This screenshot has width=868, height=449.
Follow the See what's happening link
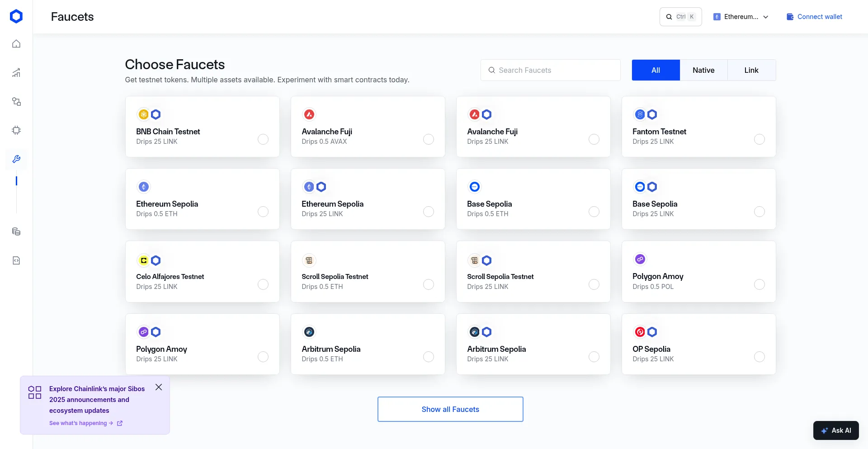(85, 423)
